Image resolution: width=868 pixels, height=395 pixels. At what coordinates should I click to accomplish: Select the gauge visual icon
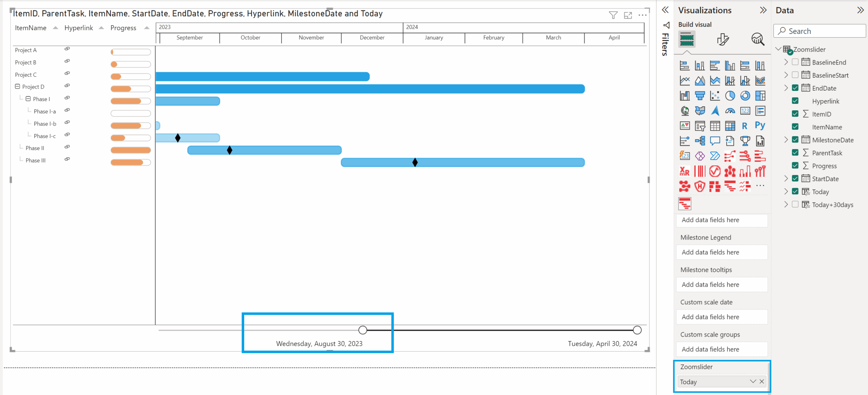point(730,111)
